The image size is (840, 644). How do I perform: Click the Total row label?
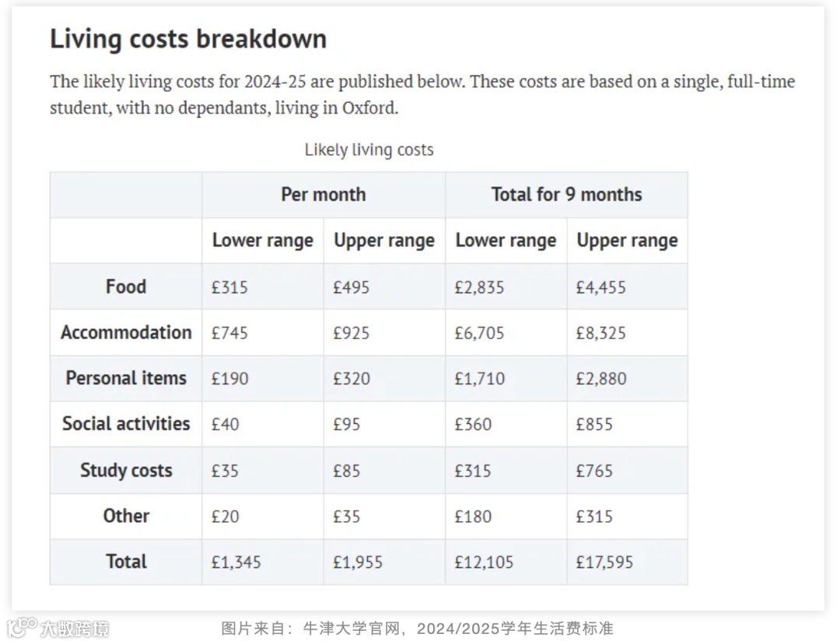(x=126, y=562)
